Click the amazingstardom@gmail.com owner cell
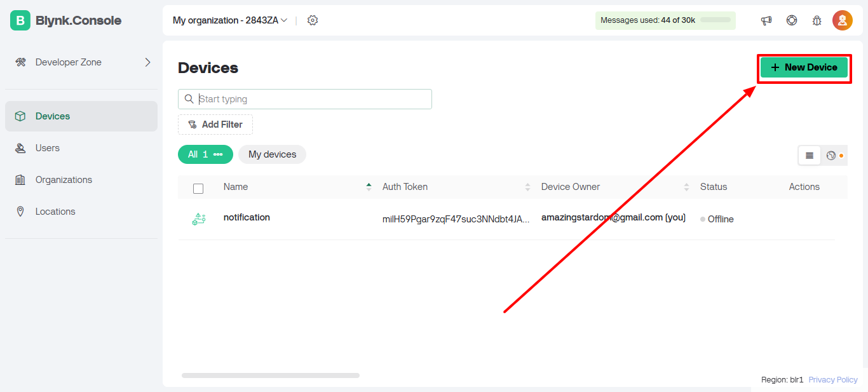 pyautogui.click(x=613, y=217)
